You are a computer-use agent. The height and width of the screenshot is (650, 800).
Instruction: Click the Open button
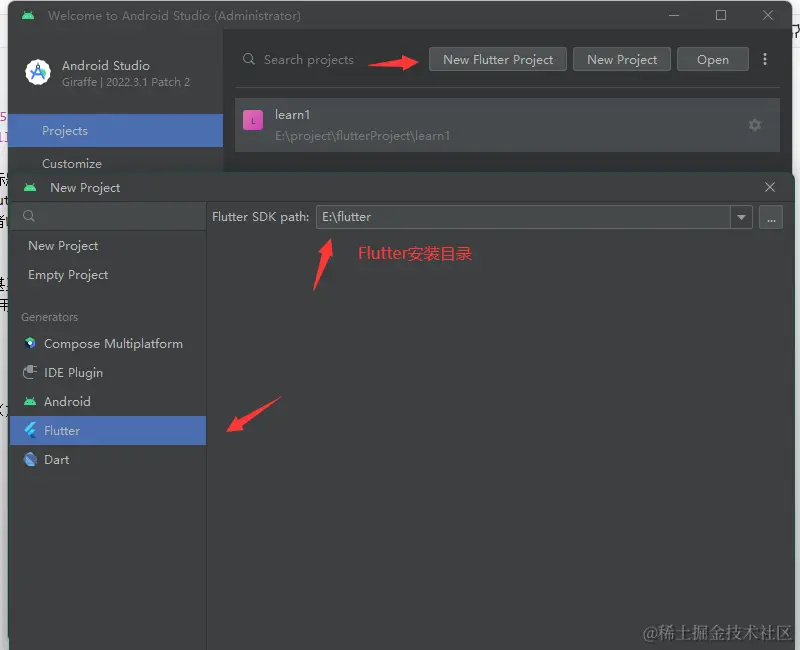712,59
